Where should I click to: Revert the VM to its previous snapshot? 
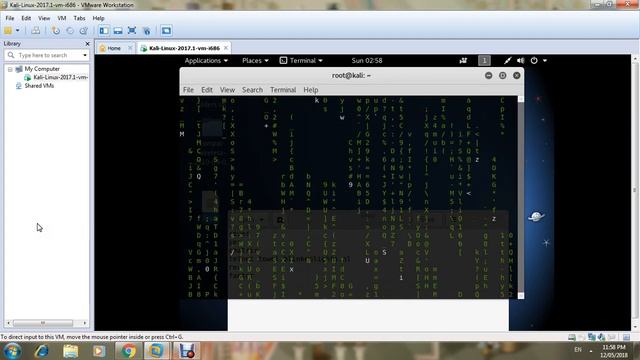70,31
